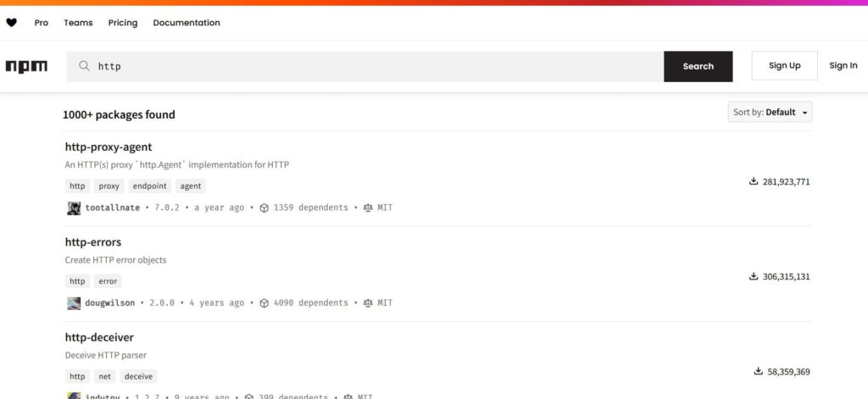868x399 pixels.
Task: Select the 'proxy' keyword tag
Action: coord(109,186)
